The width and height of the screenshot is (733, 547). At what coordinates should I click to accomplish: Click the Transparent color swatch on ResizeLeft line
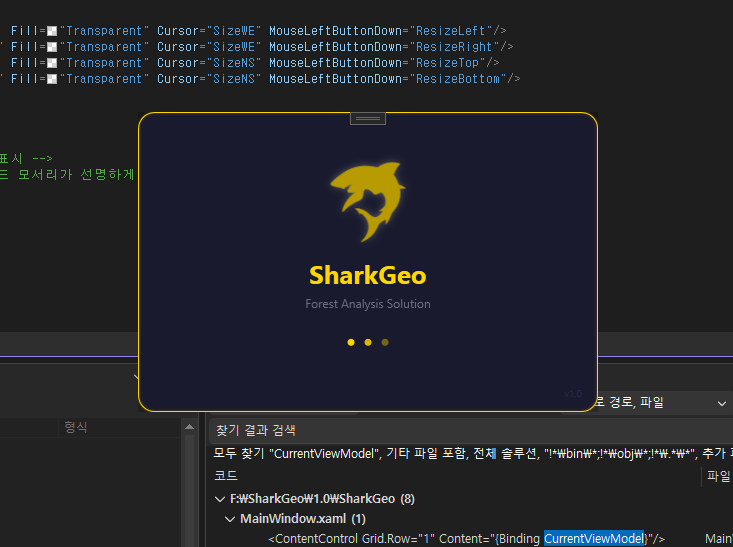point(52,31)
